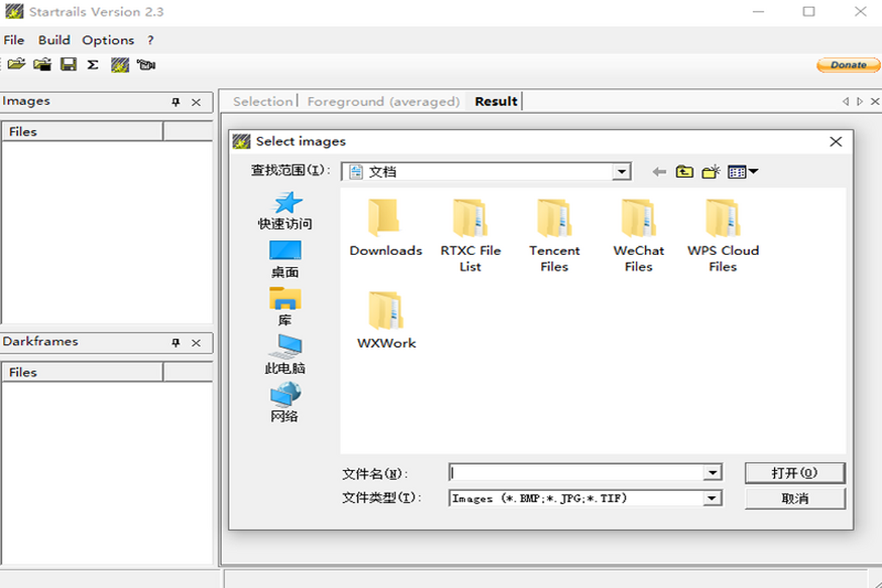
Task: Switch to the Result tab
Action: click(496, 101)
